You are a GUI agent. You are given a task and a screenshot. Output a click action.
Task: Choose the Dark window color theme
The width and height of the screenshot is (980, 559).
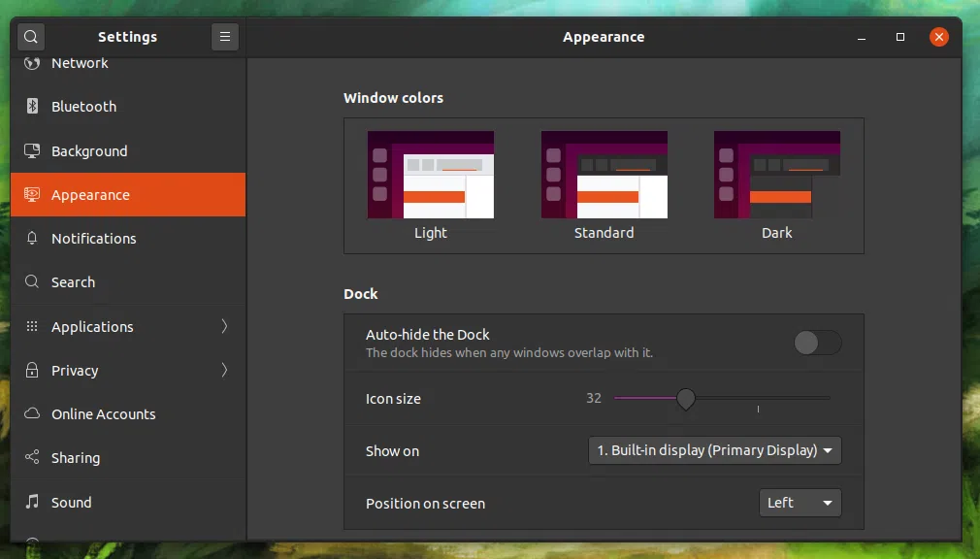(776, 175)
